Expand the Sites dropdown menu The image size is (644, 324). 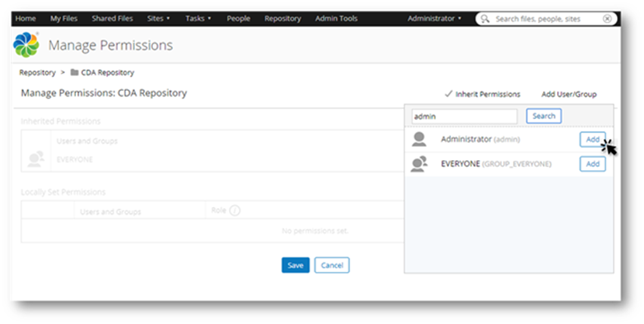(159, 19)
